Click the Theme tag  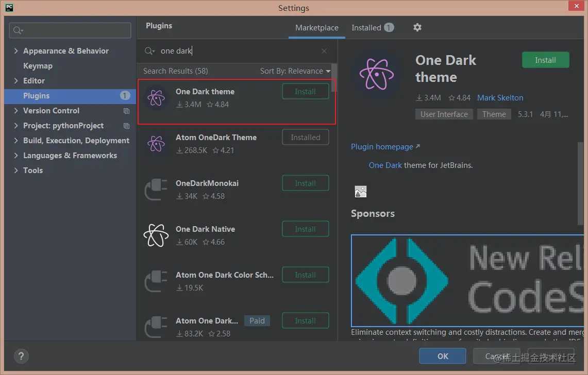click(x=494, y=114)
